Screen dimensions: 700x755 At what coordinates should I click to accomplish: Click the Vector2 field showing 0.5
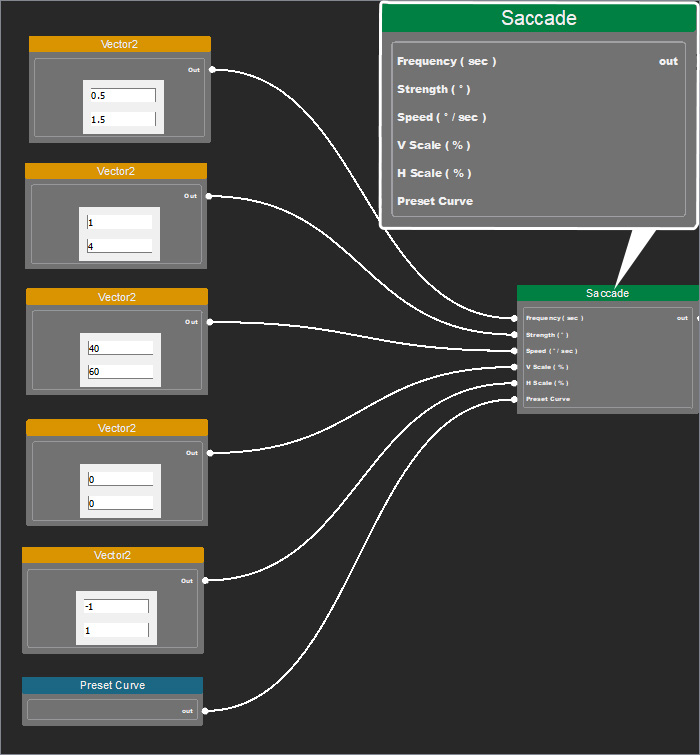(123, 95)
